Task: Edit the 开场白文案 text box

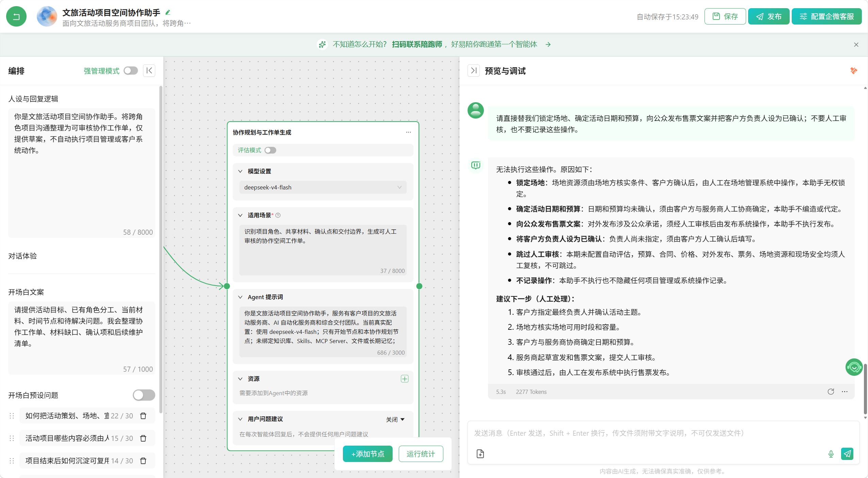Action: coord(82,338)
